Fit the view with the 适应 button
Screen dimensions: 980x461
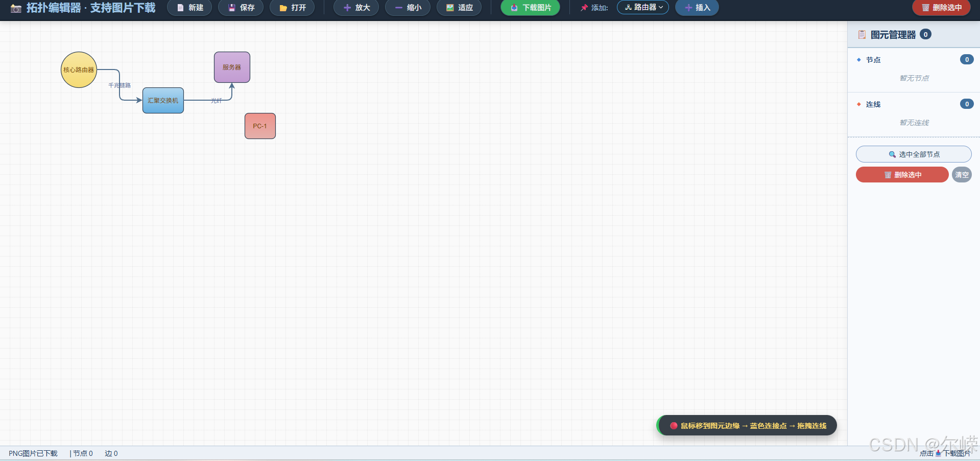tap(459, 8)
